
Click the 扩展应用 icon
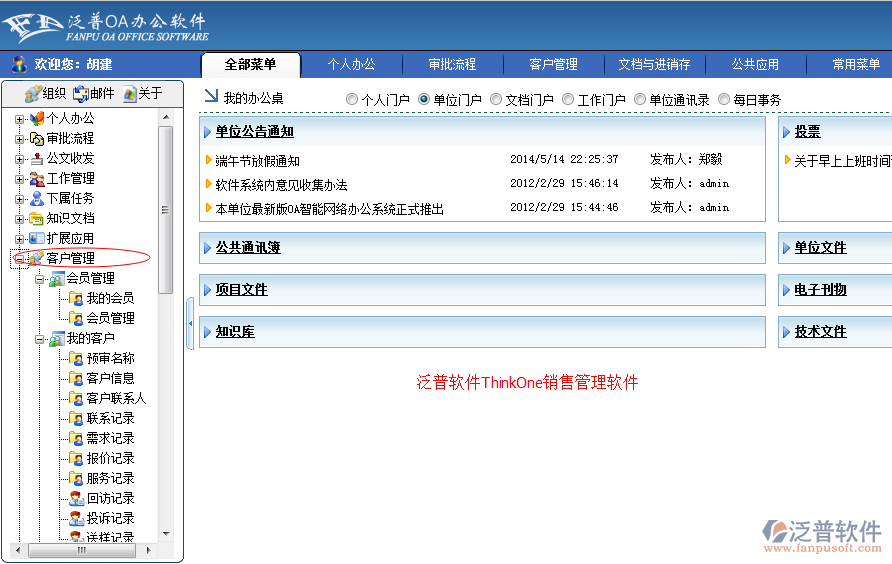[36, 238]
